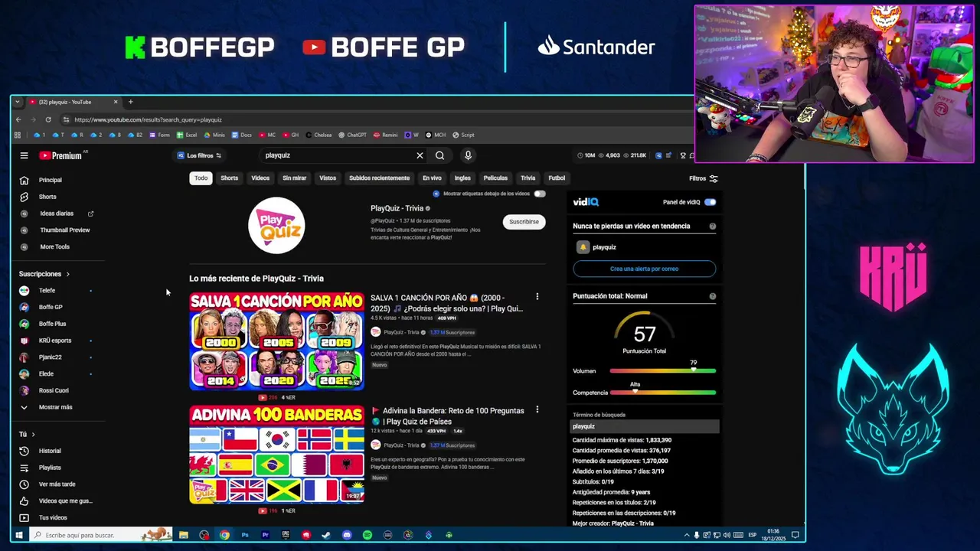
Task: Click the Competencia score slider bar
Action: tap(662, 393)
